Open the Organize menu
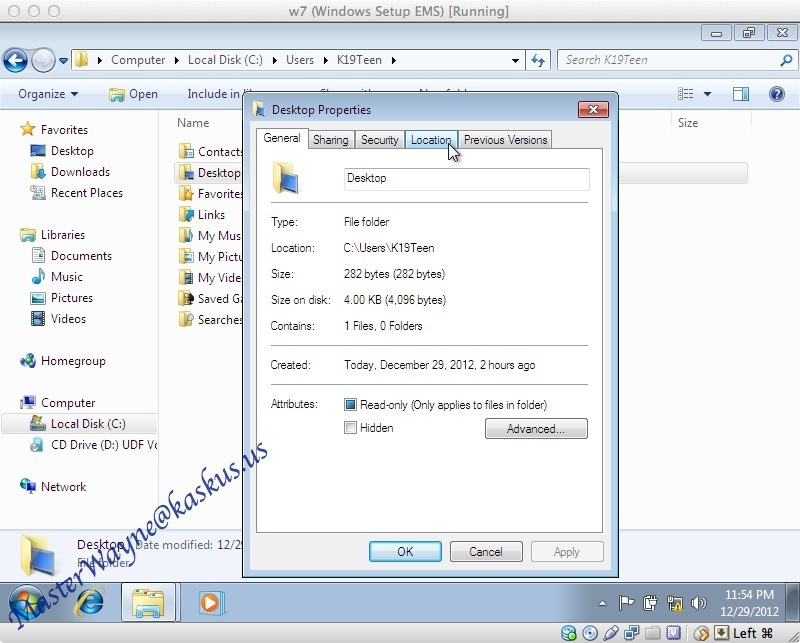The width and height of the screenshot is (800, 643). [48, 94]
